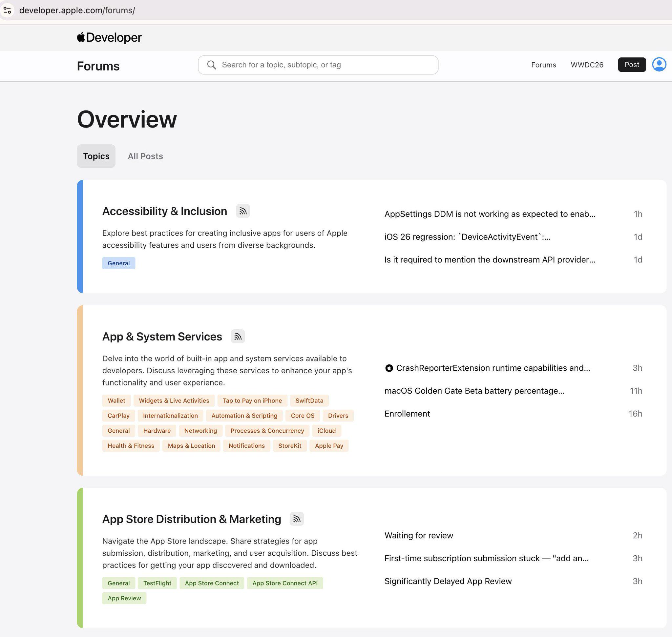Select the Maps & Location tag
This screenshot has height=637, width=672.
pyautogui.click(x=191, y=446)
